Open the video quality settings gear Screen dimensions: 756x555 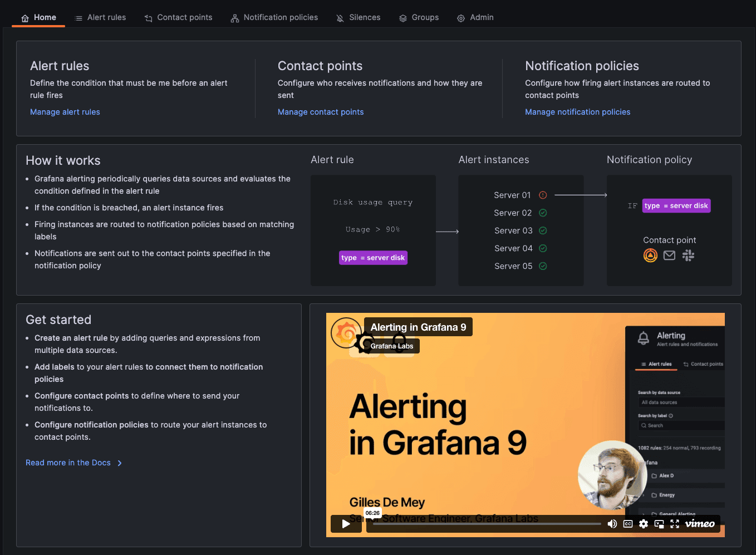coord(644,523)
